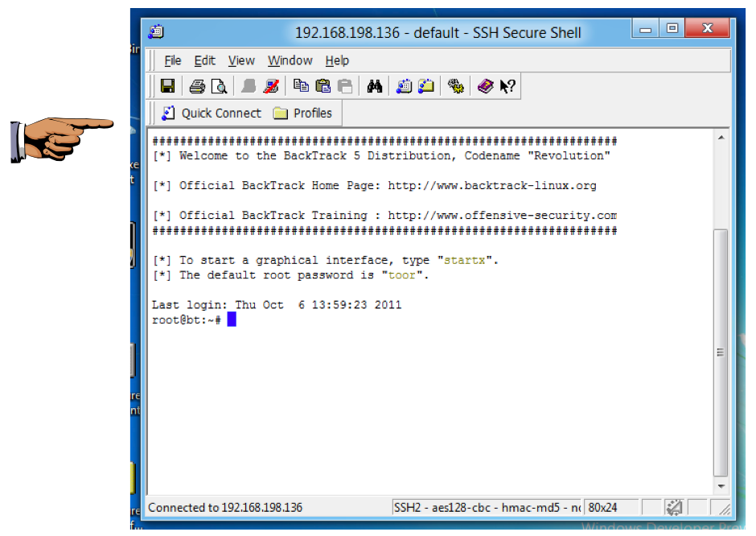The image size is (756, 536).
Task: Click the Find binoculars icon
Action: point(374,86)
